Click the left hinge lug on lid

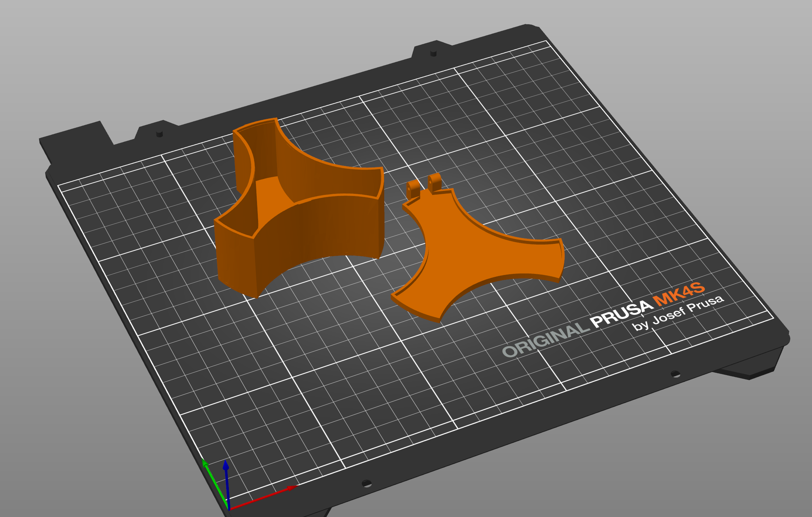(413, 189)
